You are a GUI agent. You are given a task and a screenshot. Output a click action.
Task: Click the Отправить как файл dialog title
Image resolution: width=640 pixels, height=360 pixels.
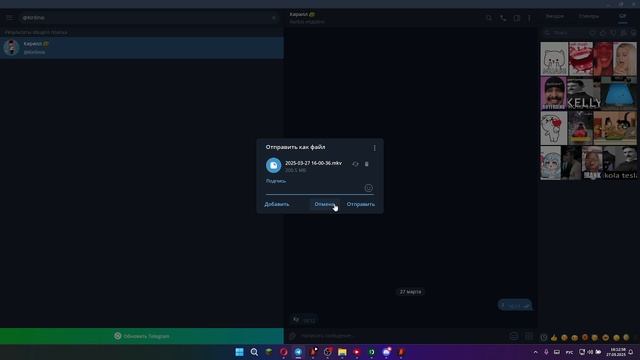(296, 147)
